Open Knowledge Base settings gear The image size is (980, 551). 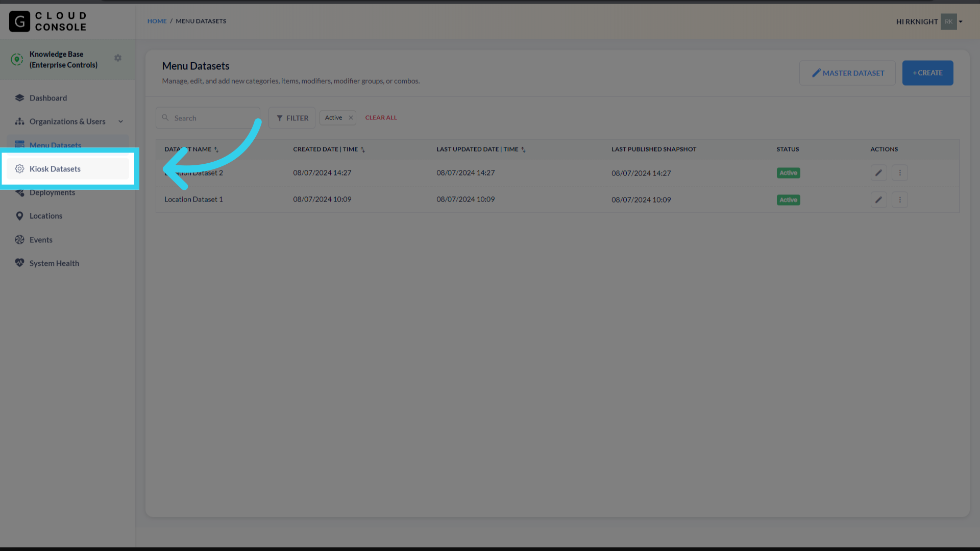[x=118, y=58]
